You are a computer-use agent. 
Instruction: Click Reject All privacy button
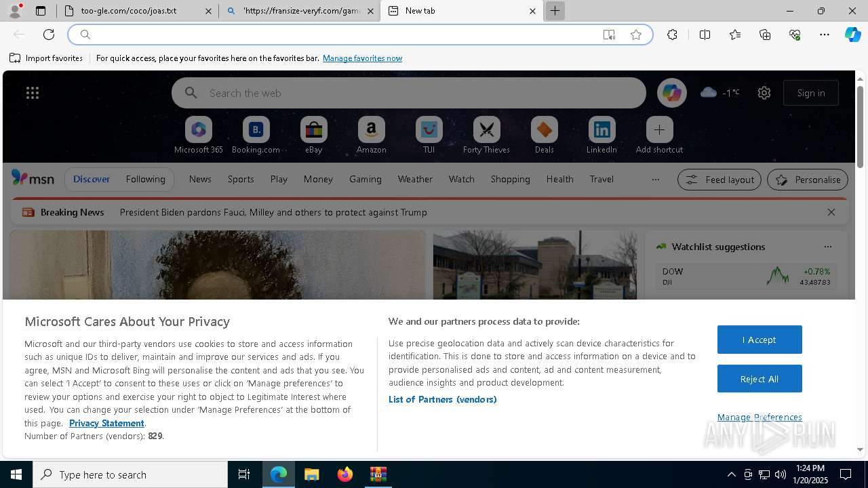point(759,379)
